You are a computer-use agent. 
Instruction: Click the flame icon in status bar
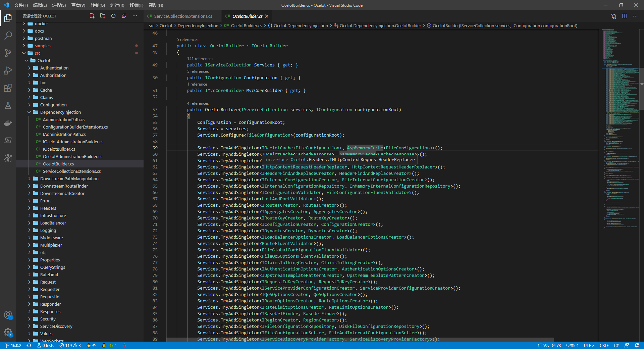pyautogui.click(x=124, y=345)
